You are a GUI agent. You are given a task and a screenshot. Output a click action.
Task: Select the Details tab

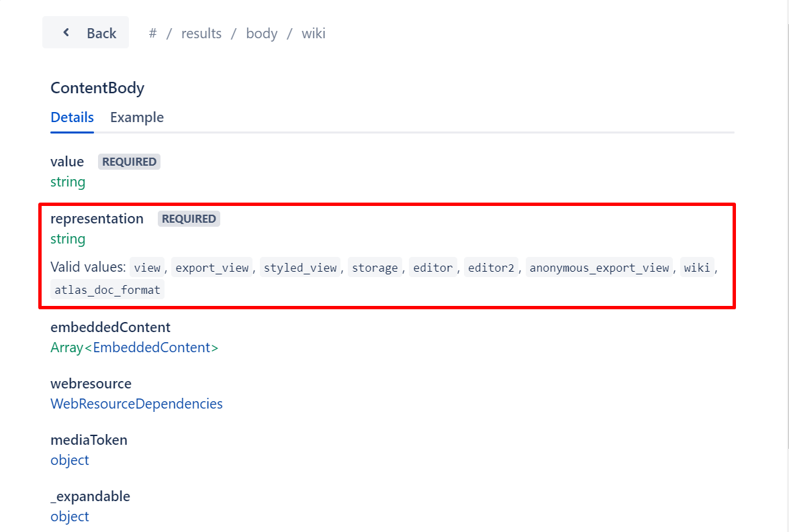pos(72,117)
